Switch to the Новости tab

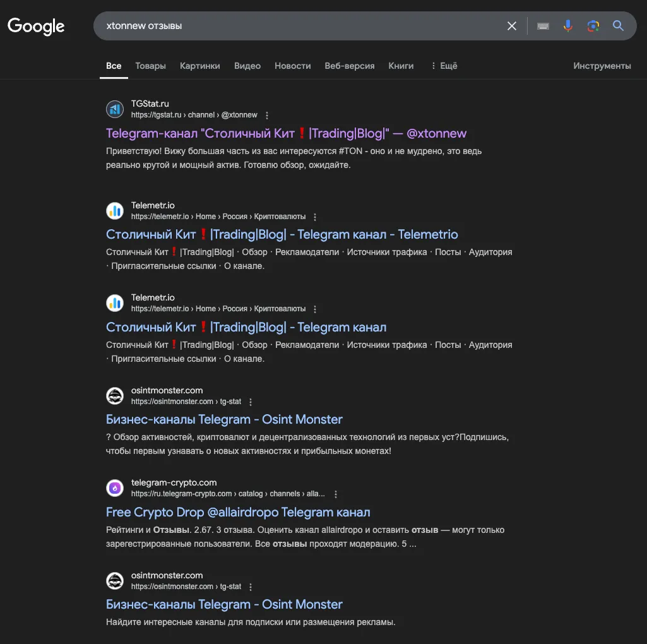[x=292, y=66]
